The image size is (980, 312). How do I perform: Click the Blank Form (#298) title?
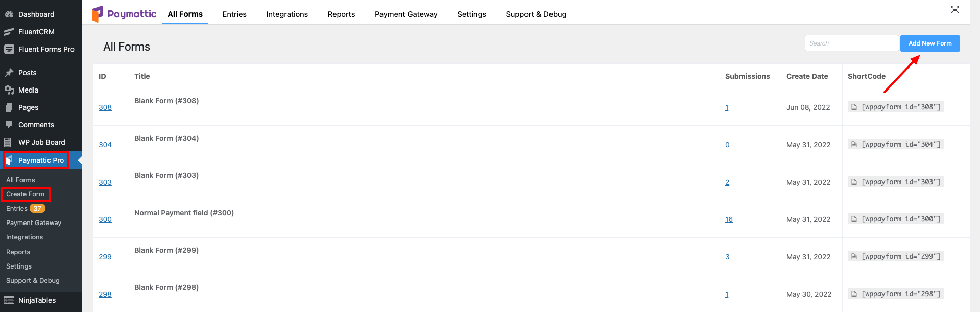pos(166,287)
